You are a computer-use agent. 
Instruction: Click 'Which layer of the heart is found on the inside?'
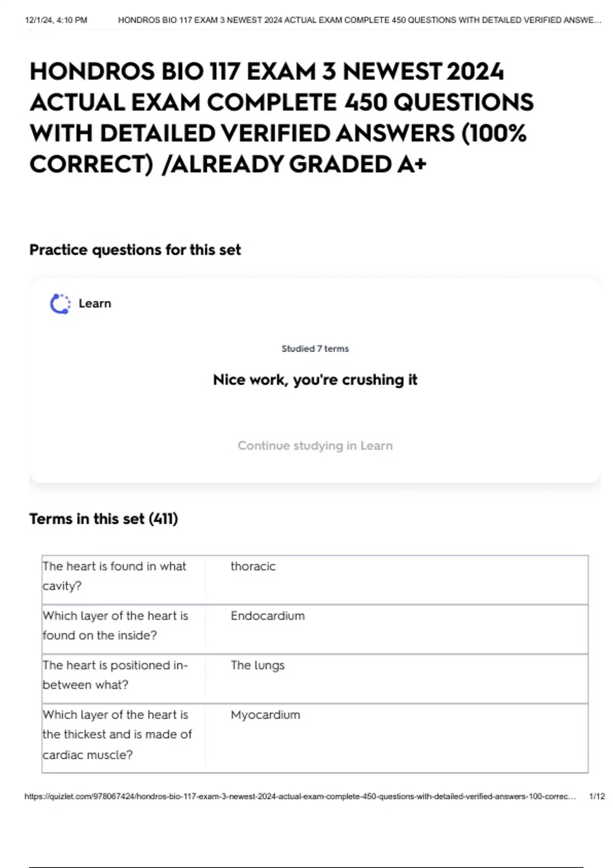point(115,625)
